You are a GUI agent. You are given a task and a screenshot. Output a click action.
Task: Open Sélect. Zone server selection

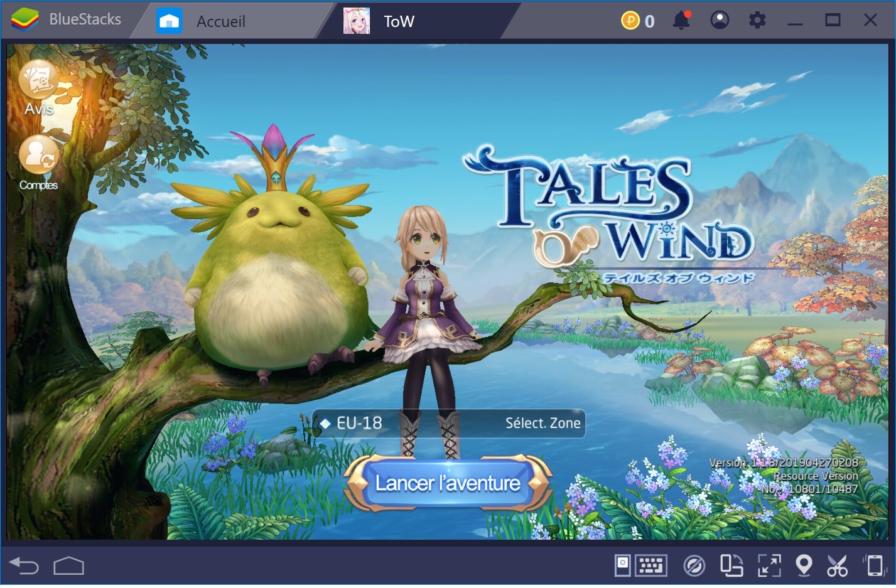[542, 423]
